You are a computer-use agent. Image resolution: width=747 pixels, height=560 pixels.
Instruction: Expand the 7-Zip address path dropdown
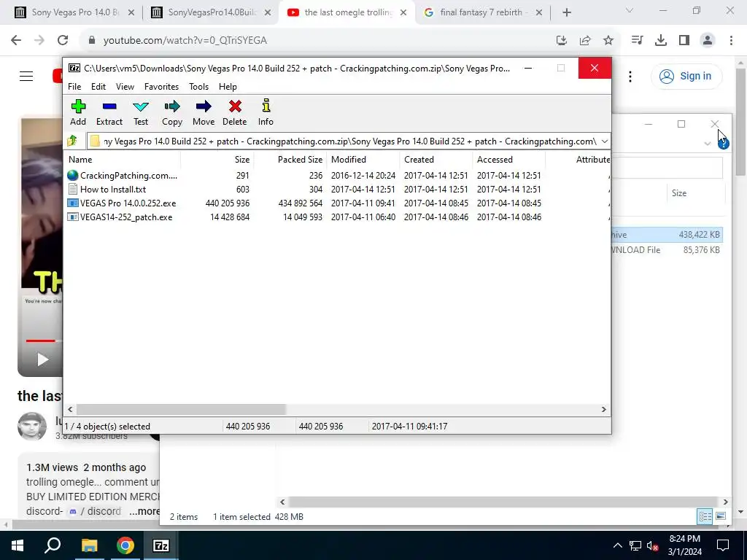604,141
